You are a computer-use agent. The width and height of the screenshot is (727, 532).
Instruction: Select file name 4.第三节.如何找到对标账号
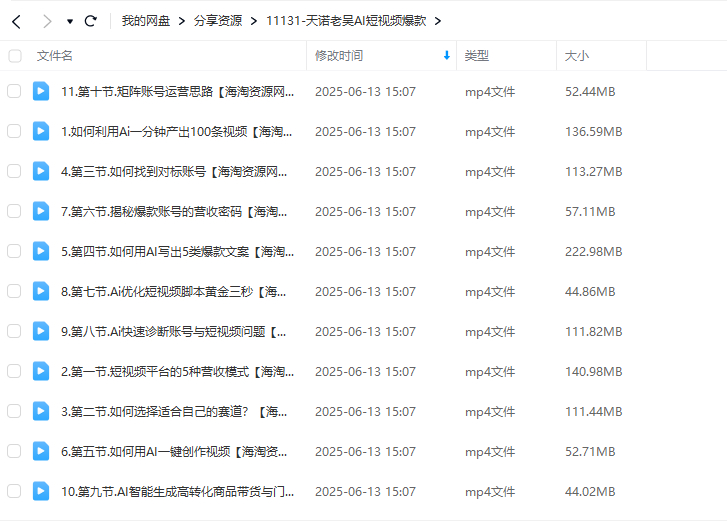coord(174,172)
